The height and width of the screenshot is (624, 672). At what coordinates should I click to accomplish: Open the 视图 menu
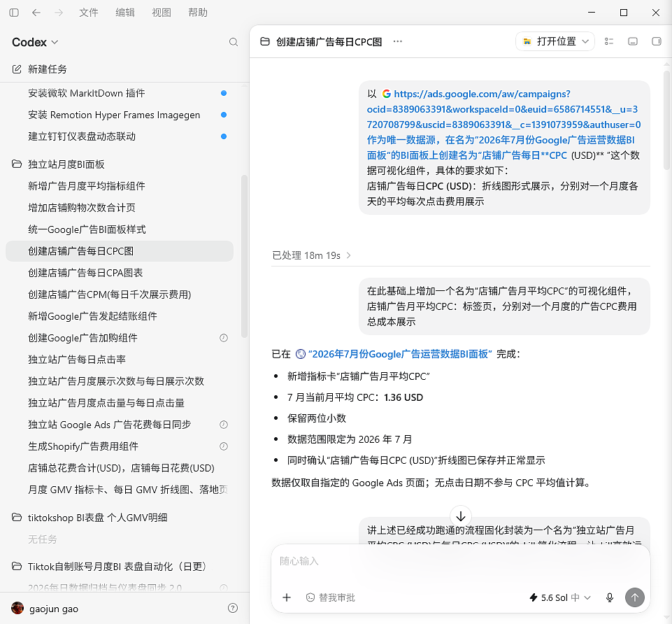coord(162,13)
